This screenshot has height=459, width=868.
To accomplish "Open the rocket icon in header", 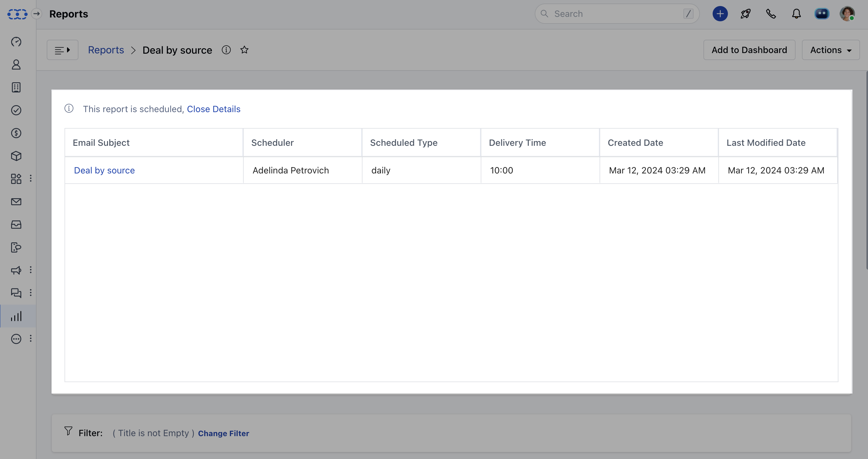I will (x=745, y=14).
